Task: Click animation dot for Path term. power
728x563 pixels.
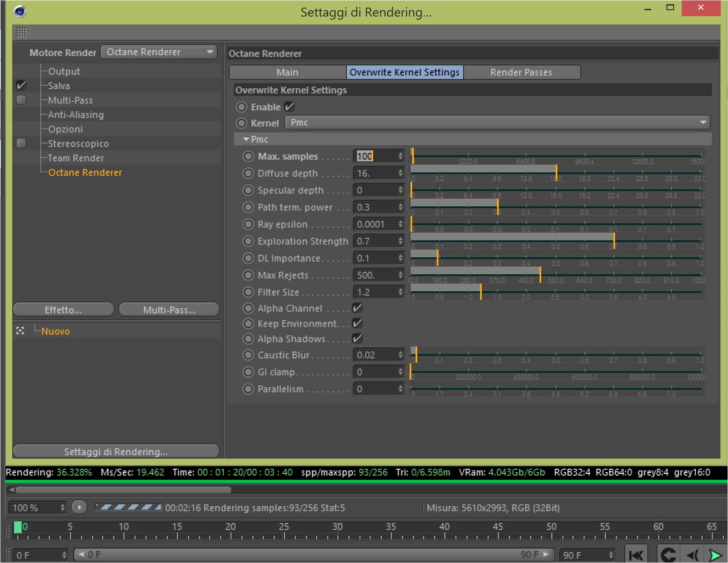Action: pos(248,207)
